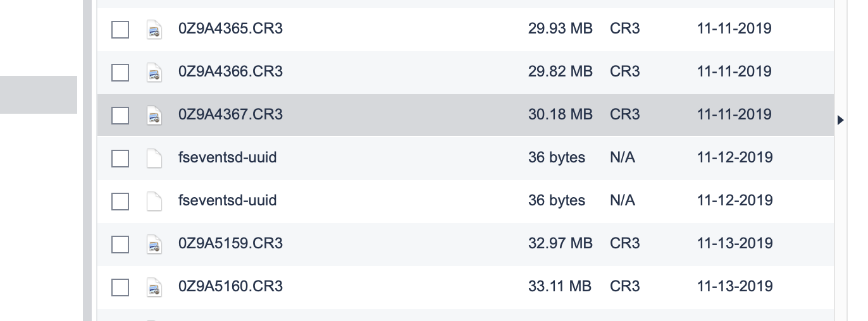Select the 0Z9A5160.CR3 file name
The image size is (868, 321).
[x=231, y=286]
